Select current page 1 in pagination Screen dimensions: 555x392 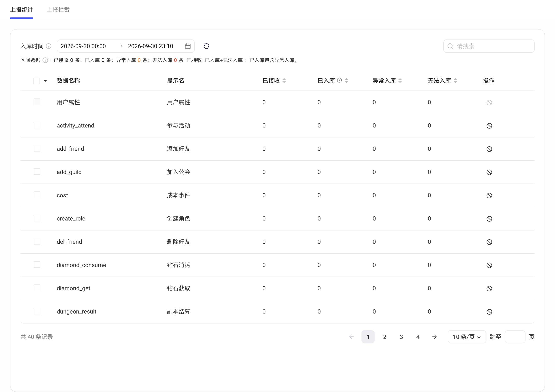(368, 337)
